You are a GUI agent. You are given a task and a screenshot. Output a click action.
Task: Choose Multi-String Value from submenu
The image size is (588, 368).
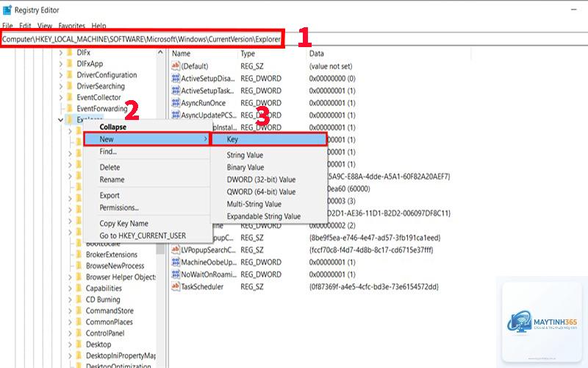269,205
